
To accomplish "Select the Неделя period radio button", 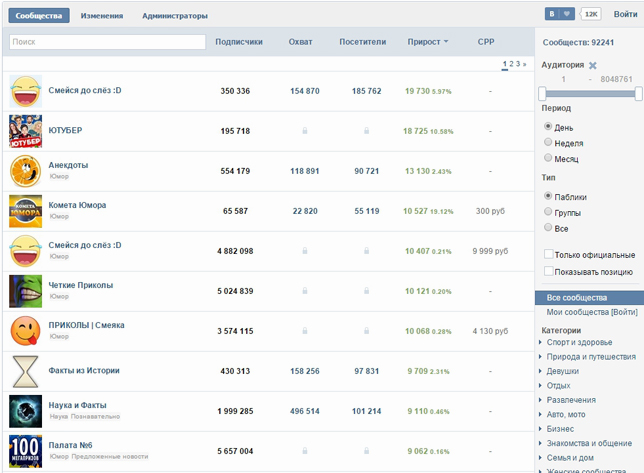I will [548, 142].
